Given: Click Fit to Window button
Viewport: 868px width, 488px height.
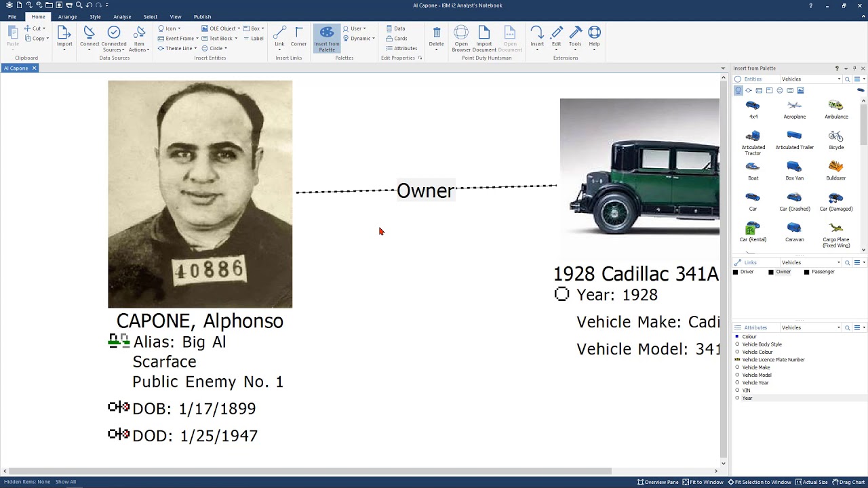Looking at the screenshot, I should pos(703,482).
